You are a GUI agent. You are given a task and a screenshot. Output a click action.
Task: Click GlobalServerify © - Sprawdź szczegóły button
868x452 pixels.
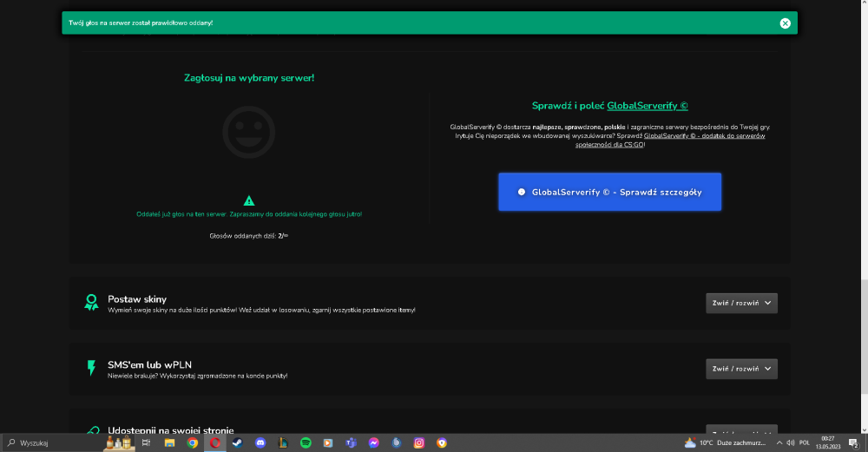(x=609, y=192)
